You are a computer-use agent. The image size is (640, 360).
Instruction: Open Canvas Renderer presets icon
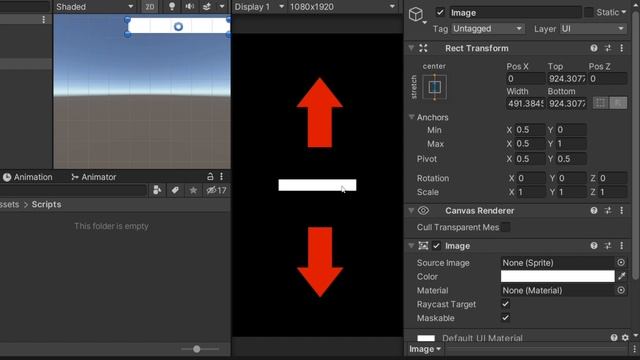pyautogui.click(x=608, y=211)
